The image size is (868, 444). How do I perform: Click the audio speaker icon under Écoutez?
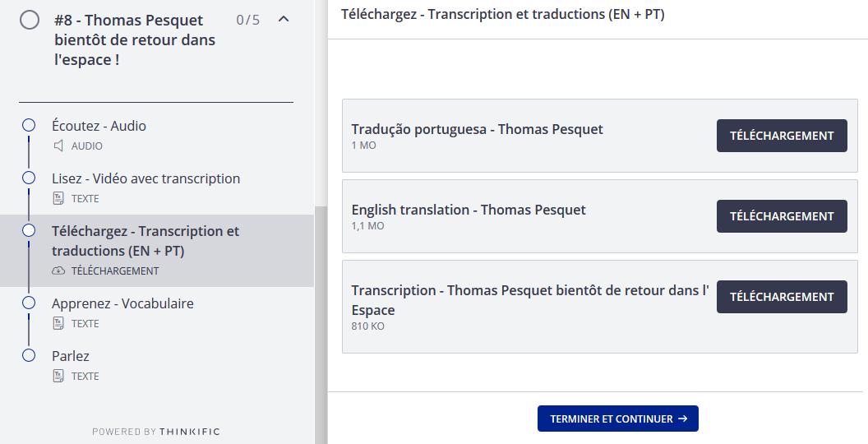(x=58, y=146)
